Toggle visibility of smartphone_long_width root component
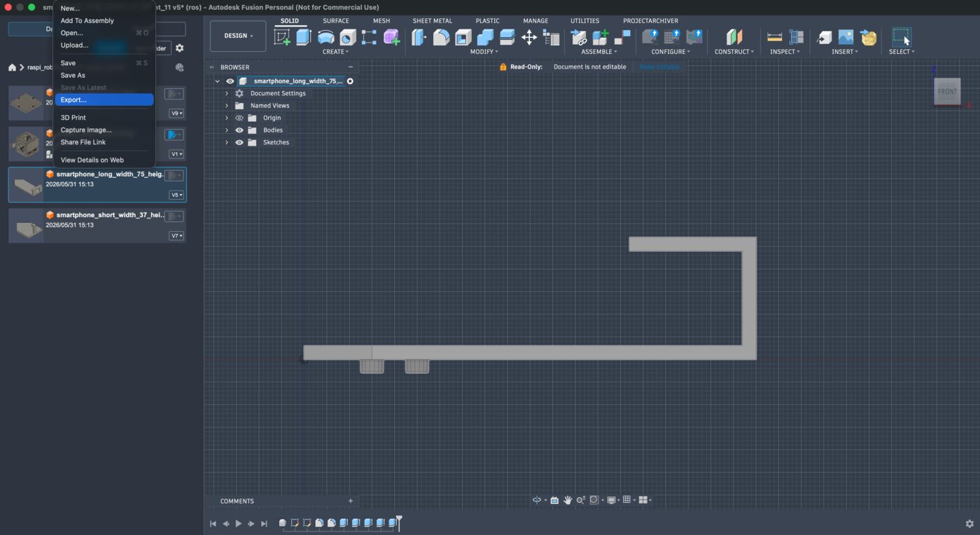 pyautogui.click(x=230, y=81)
